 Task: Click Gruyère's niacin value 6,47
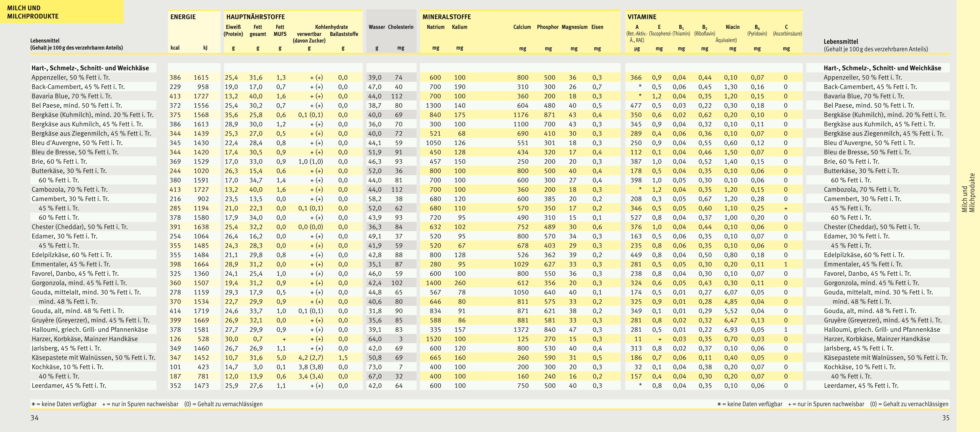click(731, 320)
